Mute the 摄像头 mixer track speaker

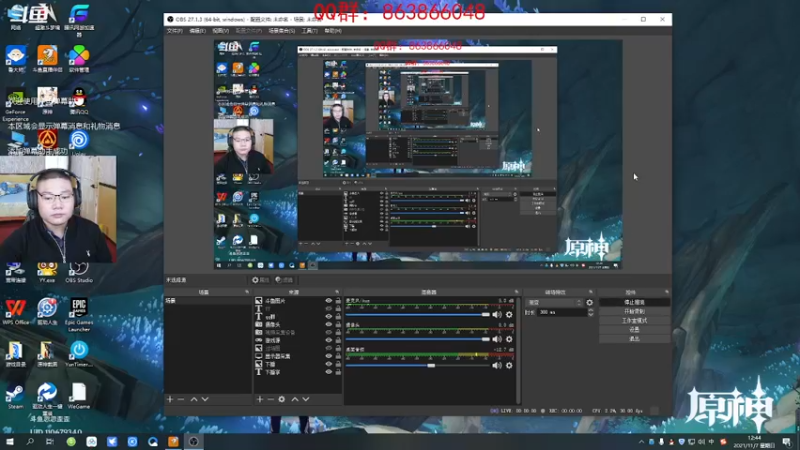497,339
